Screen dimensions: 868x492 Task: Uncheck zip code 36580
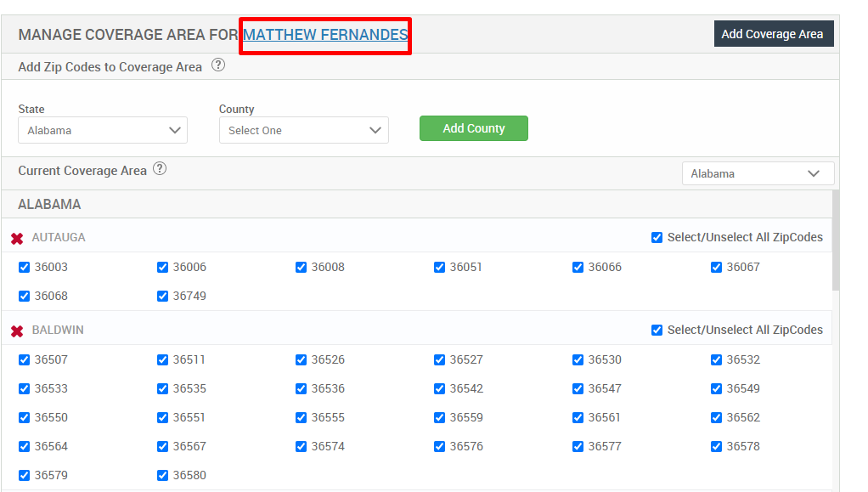(x=162, y=475)
